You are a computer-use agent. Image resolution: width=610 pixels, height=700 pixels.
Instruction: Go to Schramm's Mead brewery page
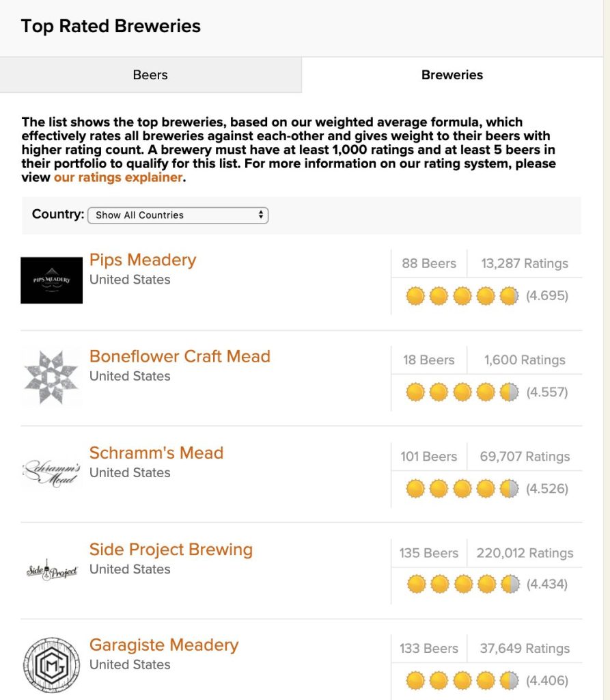click(x=156, y=453)
